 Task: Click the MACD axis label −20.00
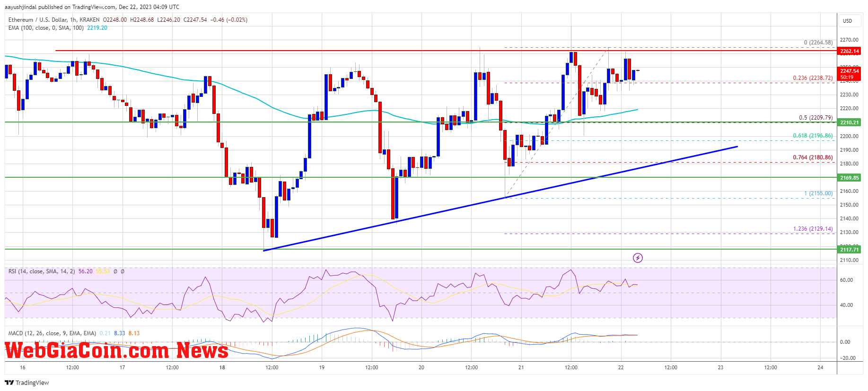pos(847,358)
